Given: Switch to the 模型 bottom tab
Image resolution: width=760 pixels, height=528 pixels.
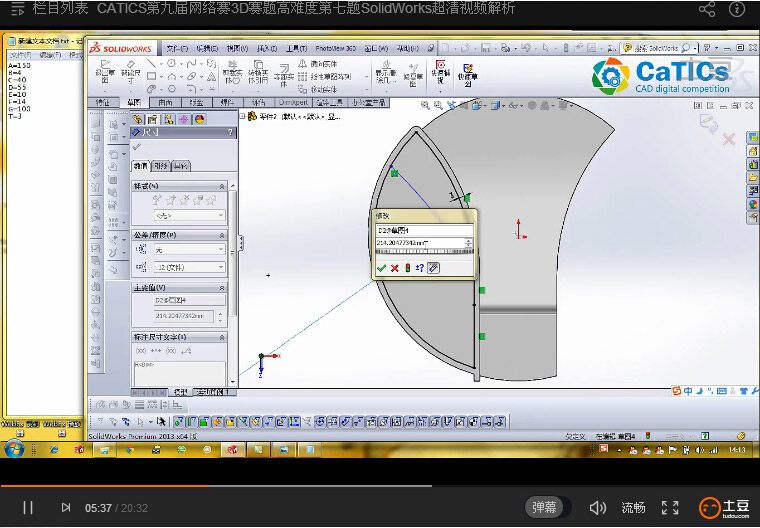Looking at the screenshot, I should tap(181, 392).
